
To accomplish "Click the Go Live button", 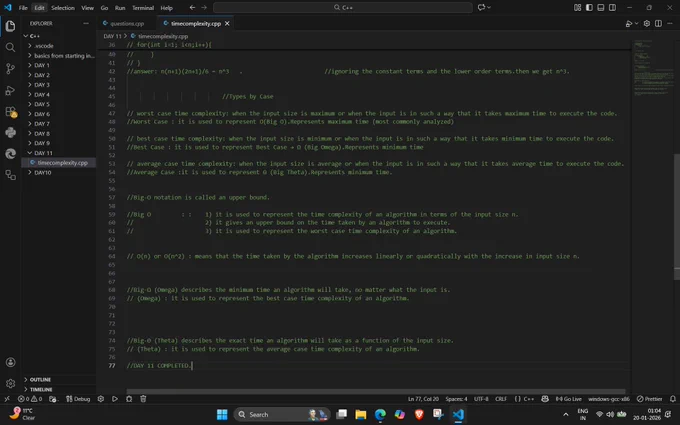I will 569,399.
